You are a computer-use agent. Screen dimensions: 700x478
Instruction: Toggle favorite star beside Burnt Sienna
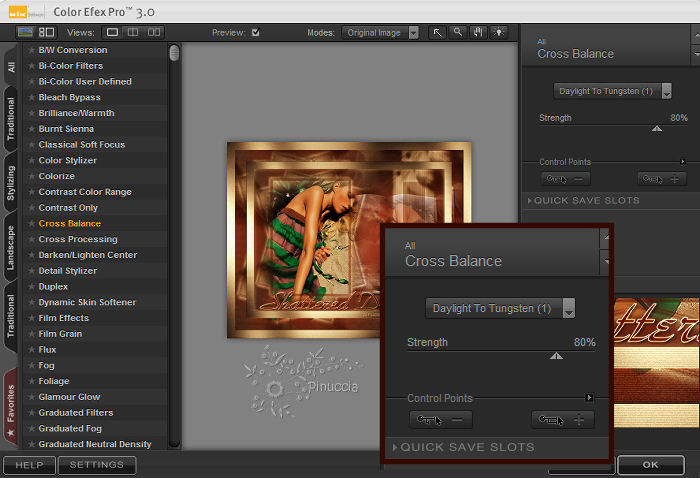click(31, 129)
